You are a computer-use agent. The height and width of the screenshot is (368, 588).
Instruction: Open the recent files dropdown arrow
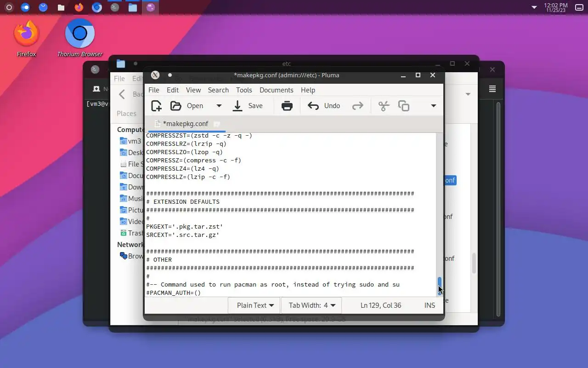(219, 106)
